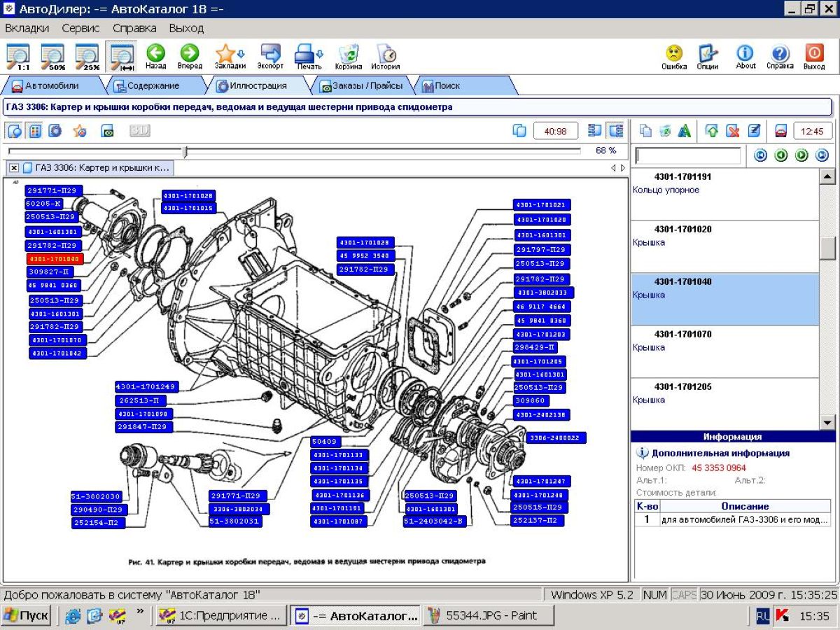Jump to first part record
The height and width of the screenshot is (630, 840).
760,155
